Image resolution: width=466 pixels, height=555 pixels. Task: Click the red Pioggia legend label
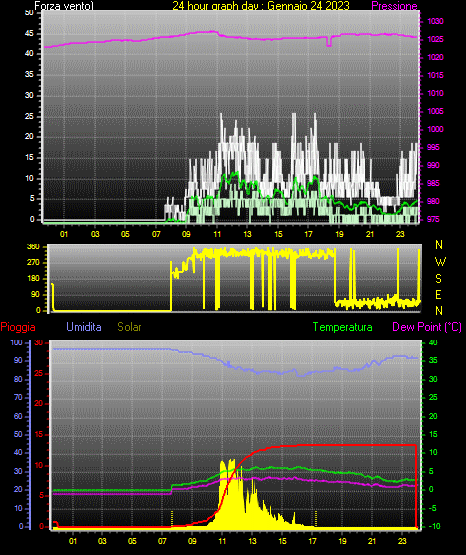click(x=18, y=327)
